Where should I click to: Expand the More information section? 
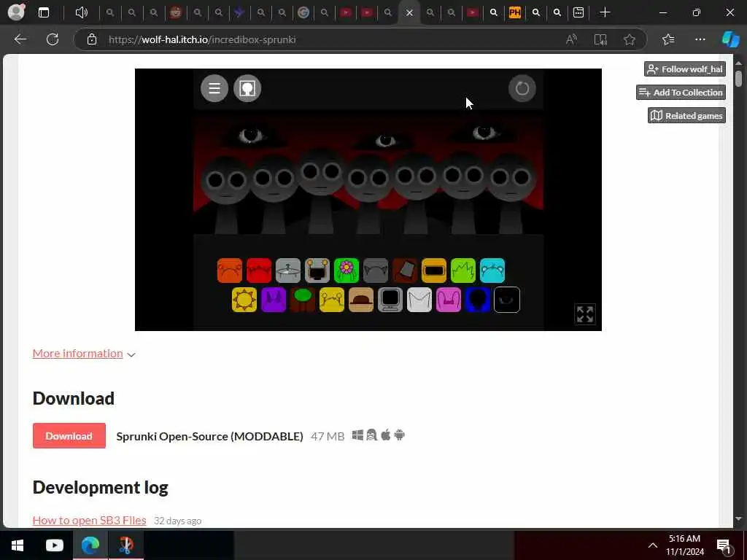(84, 354)
